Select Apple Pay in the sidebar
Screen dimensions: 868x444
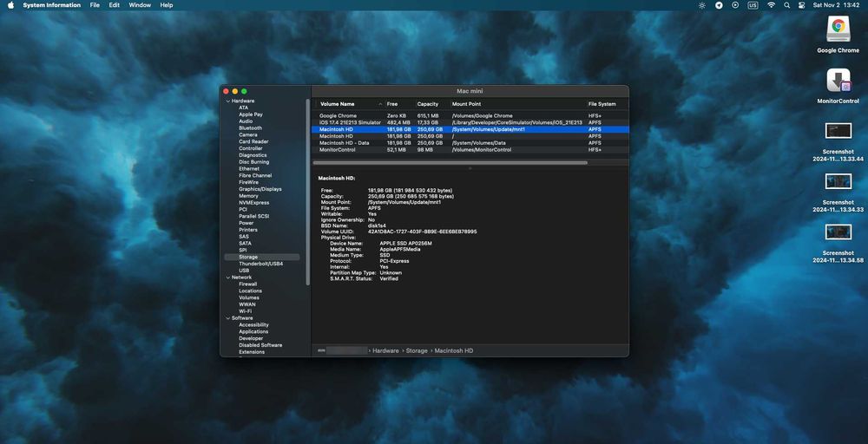251,114
